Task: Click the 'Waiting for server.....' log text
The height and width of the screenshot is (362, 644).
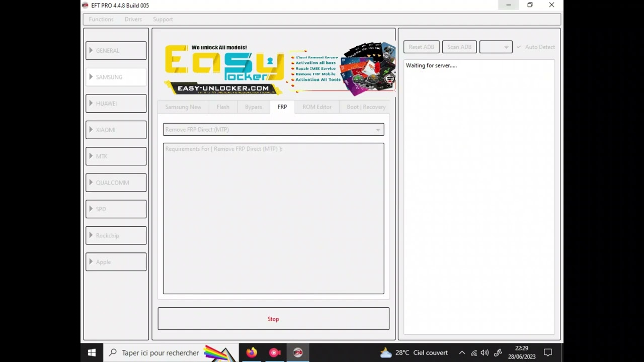Action: [x=431, y=66]
